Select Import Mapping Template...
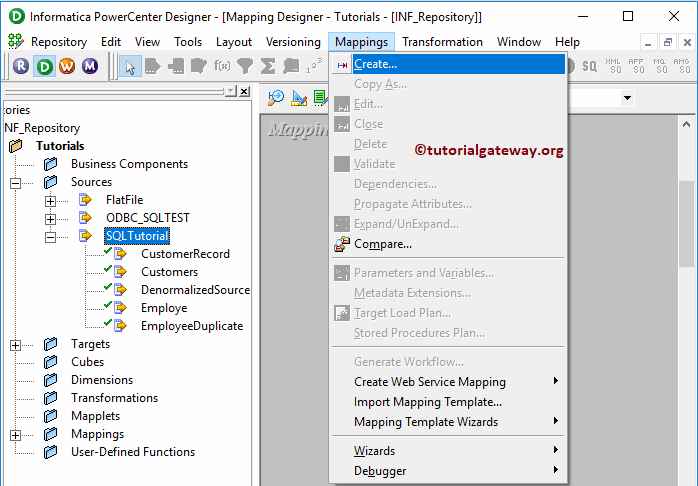The height and width of the screenshot is (486, 698). click(x=449, y=402)
